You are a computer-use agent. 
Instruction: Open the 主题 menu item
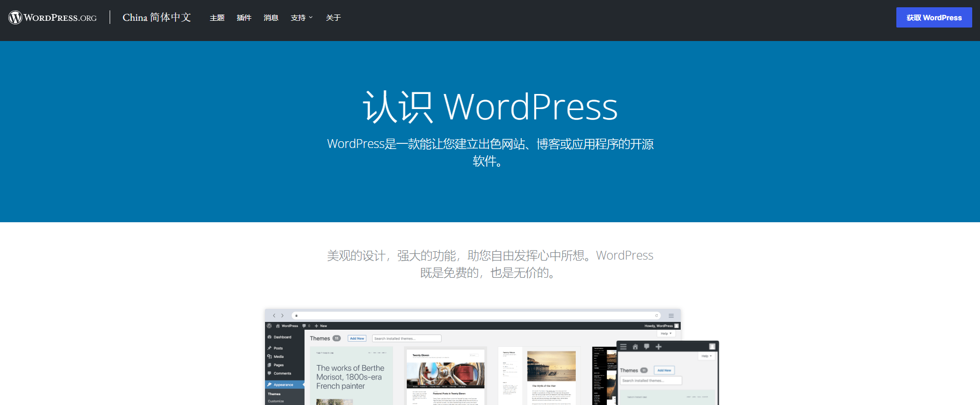tap(217, 18)
